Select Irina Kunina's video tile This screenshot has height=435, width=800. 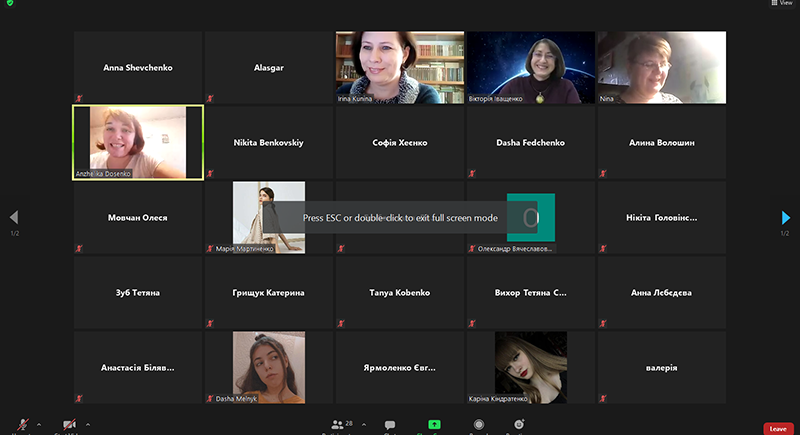click(400, 67)
